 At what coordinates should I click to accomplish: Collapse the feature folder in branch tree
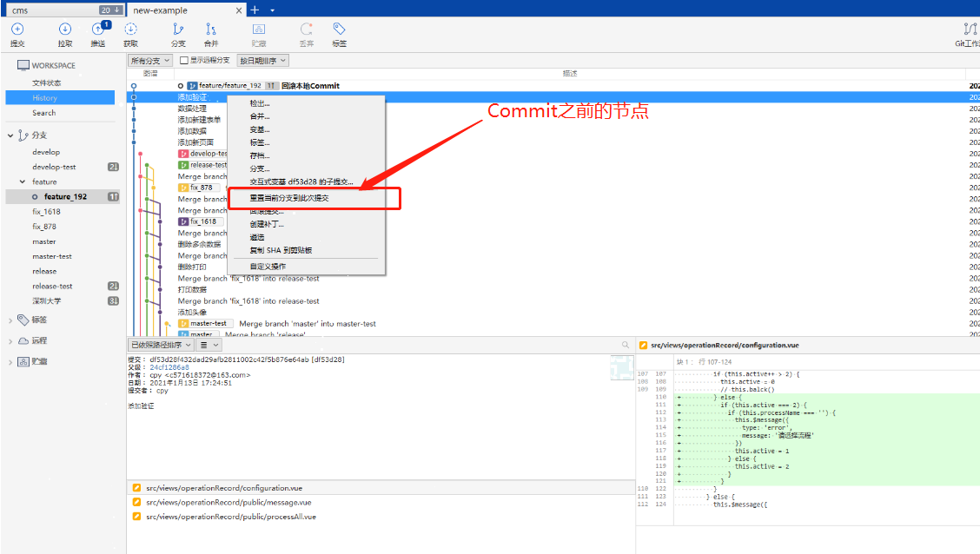click(23, 182)
